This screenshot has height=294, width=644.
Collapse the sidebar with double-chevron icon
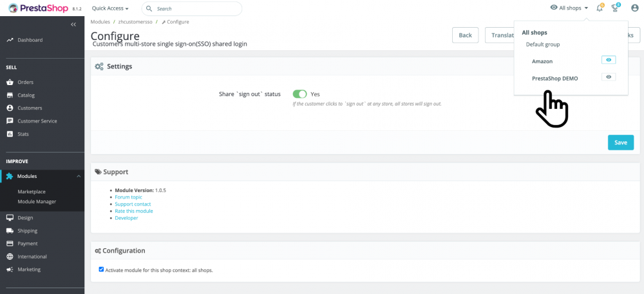pyautogui.click(x=73, y=24)
